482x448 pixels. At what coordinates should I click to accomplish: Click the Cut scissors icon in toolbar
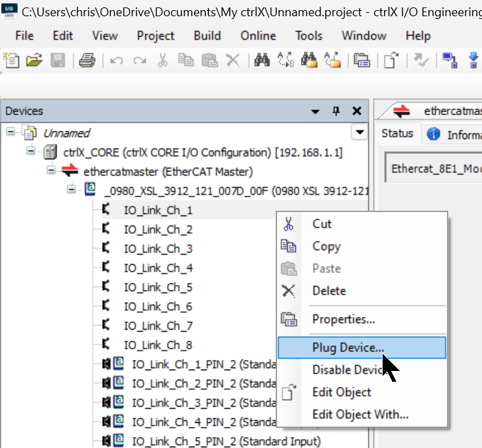click(x=163, y=60)
